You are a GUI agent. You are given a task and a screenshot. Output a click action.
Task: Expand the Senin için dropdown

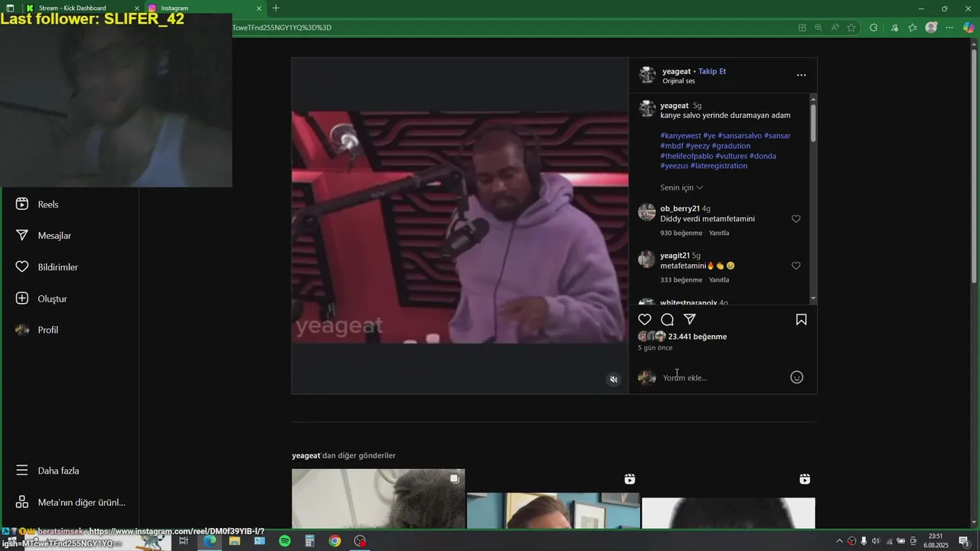point(681,187)
